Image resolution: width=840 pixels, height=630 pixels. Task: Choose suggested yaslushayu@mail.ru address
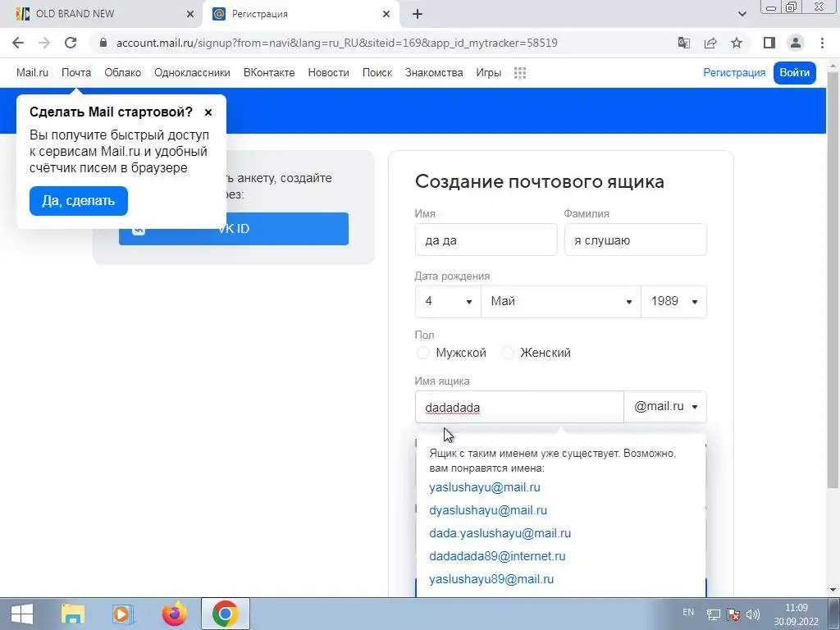tap(485, 487)
